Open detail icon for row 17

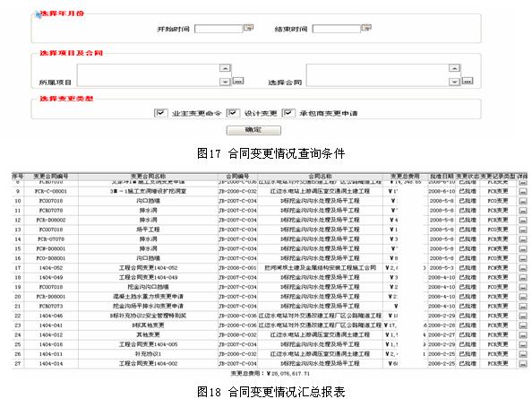pyautogui.click(x=523, y=268)
